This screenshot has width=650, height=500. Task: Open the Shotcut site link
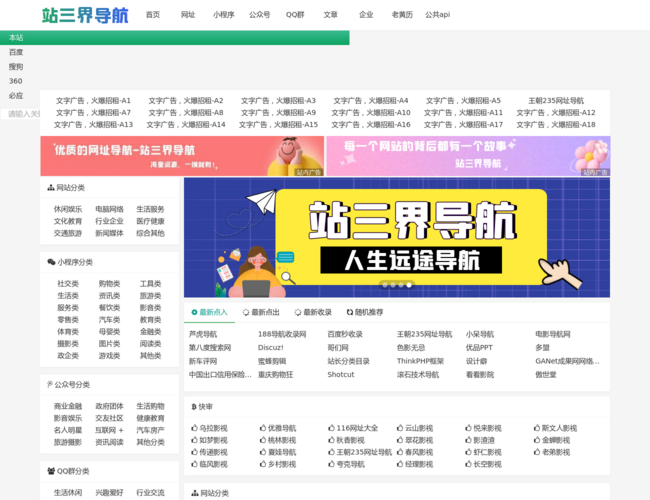pos(341,374)
